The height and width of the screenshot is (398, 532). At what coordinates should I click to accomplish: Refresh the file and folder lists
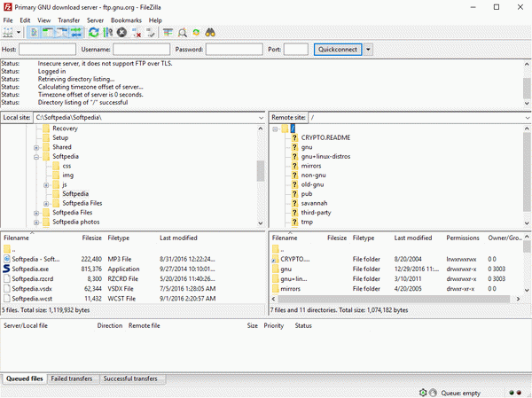point(94,33)
